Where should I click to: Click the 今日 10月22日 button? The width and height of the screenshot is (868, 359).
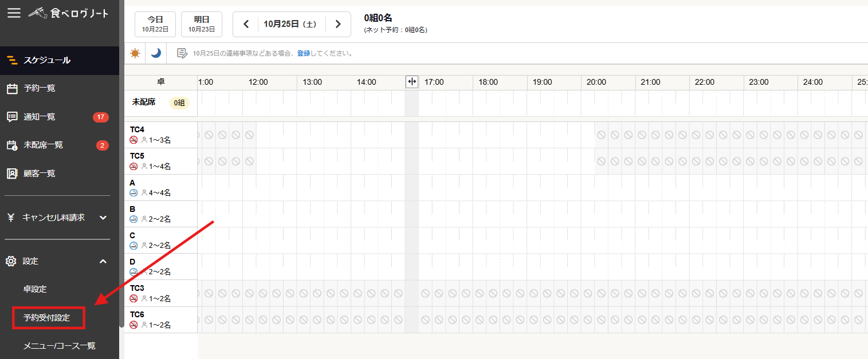(x=155, y=24)
